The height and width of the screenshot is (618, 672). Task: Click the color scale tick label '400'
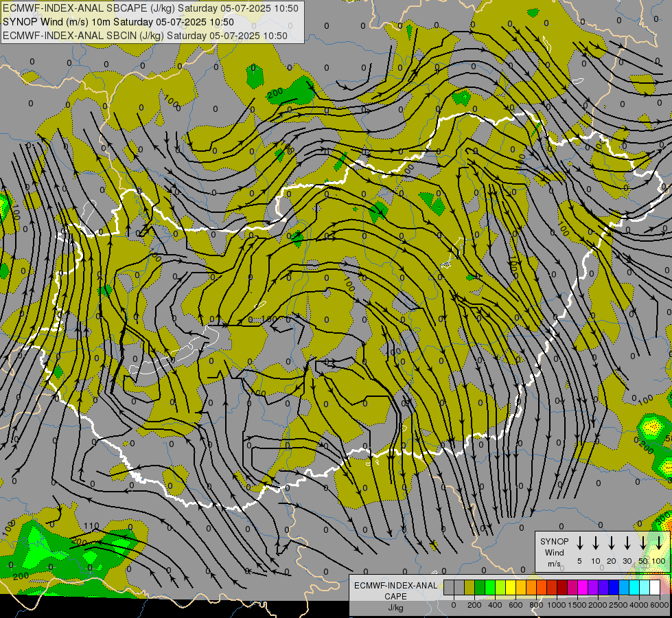(x=495, y=605)
